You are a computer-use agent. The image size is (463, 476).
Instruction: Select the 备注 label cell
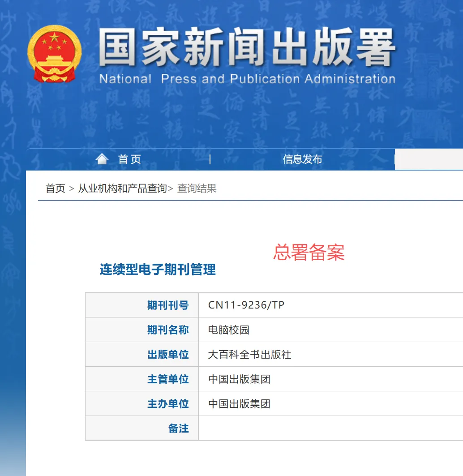[142, 428]
